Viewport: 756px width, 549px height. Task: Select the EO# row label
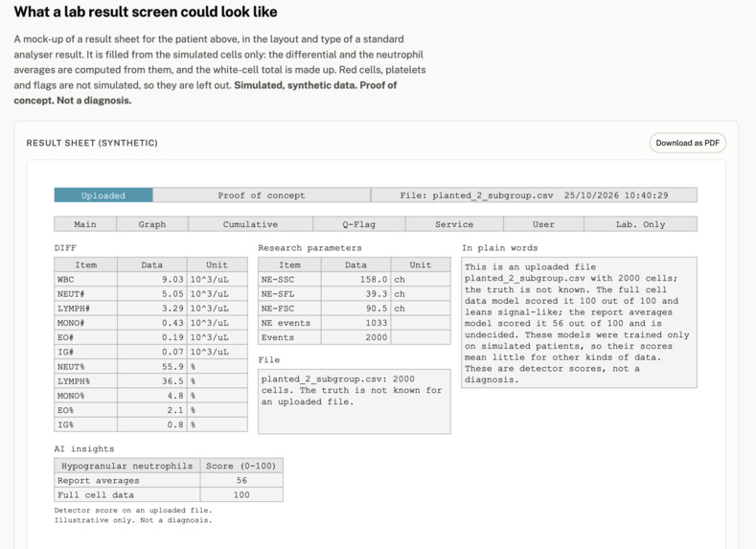[86, 337]
